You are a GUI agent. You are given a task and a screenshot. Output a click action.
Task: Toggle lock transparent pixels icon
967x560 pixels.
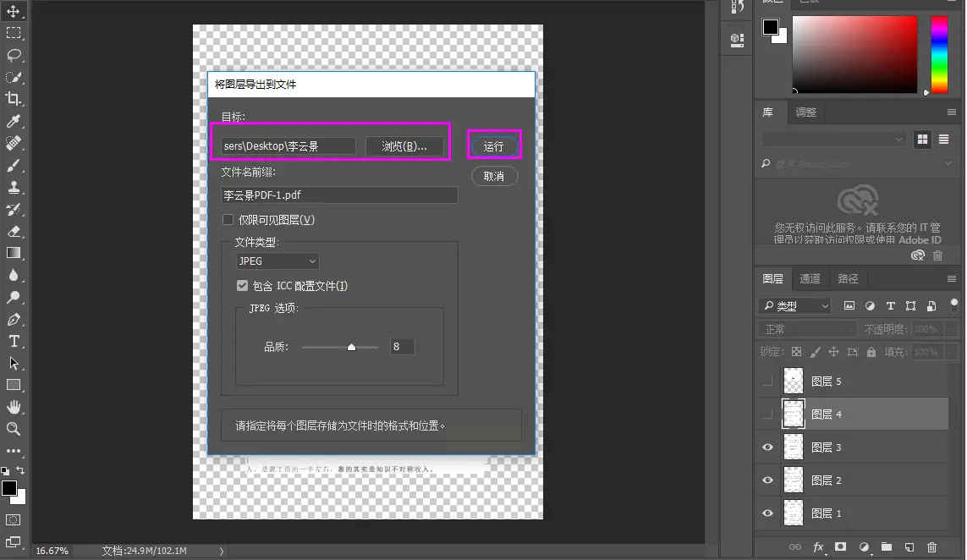[x=796, y=352]
